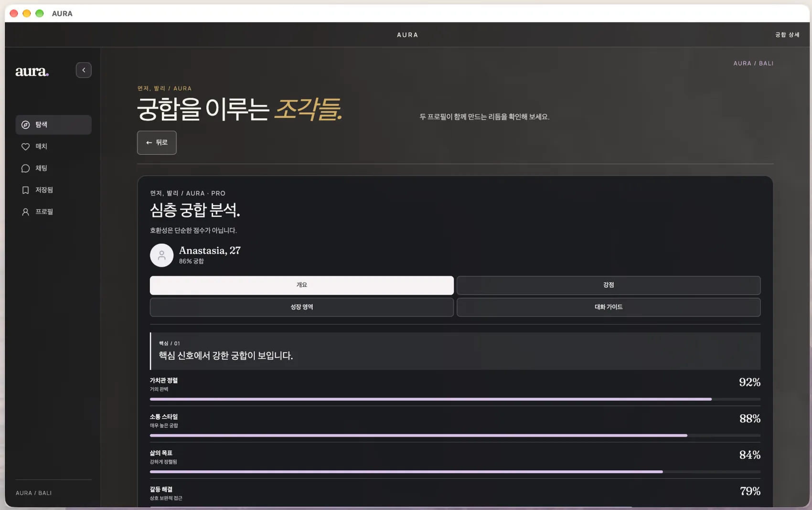The image size is (812, 510).
Task: Click the aura logo in the sidebar
Action: point(32,71)
